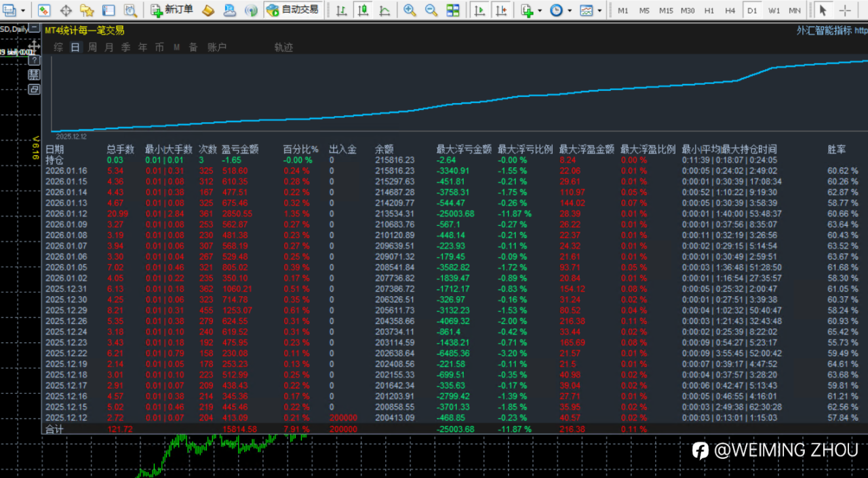Switch chart to candlesticks mode
Image resolution: width=868 pixels, height=478 pixels.
(x=363, y=10)
